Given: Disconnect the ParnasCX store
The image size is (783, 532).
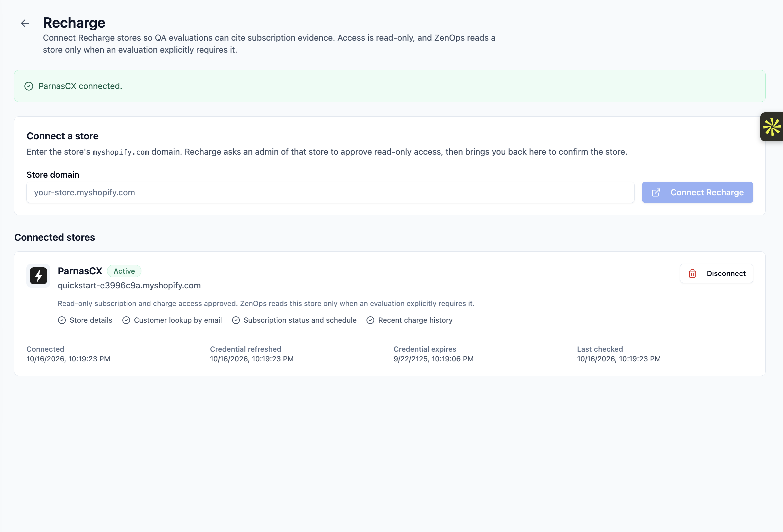Looking at the screenshot, I should pos(717,273).
